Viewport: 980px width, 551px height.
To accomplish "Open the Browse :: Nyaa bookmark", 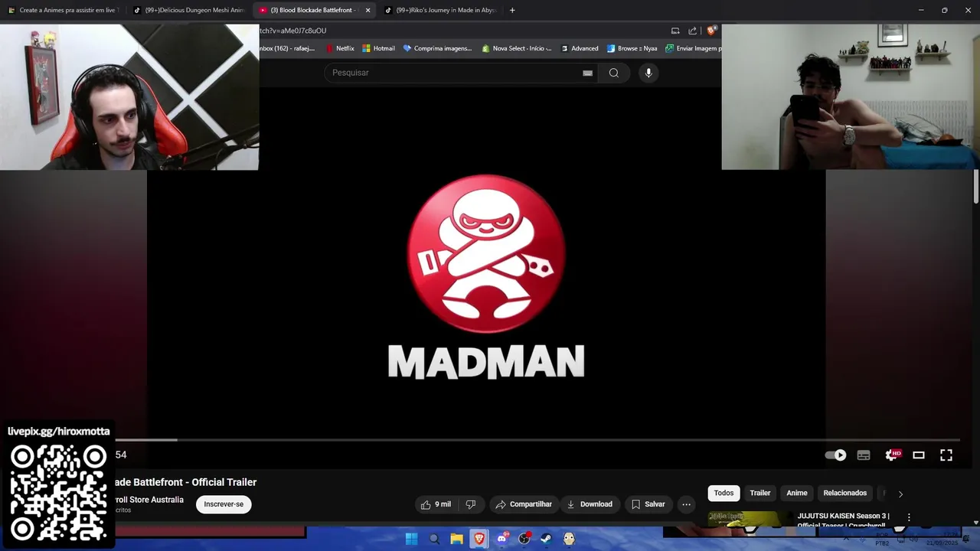I will point(632,48).
